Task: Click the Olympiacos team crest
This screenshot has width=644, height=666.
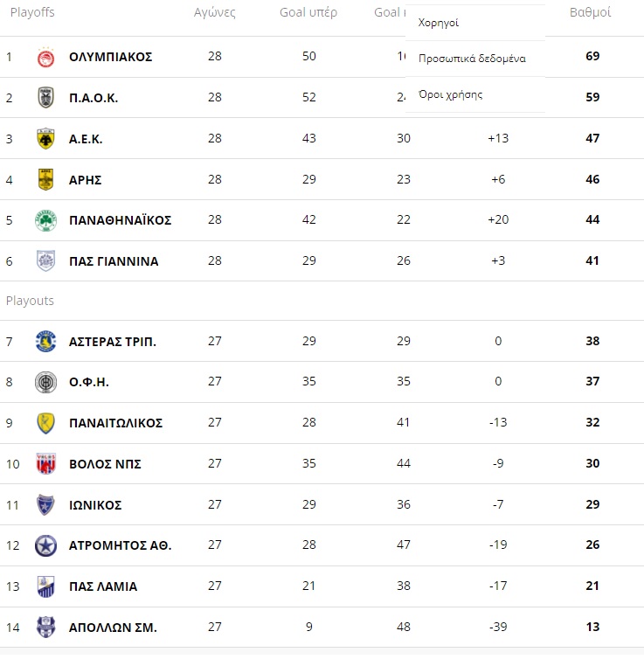Action: [45, 58]
